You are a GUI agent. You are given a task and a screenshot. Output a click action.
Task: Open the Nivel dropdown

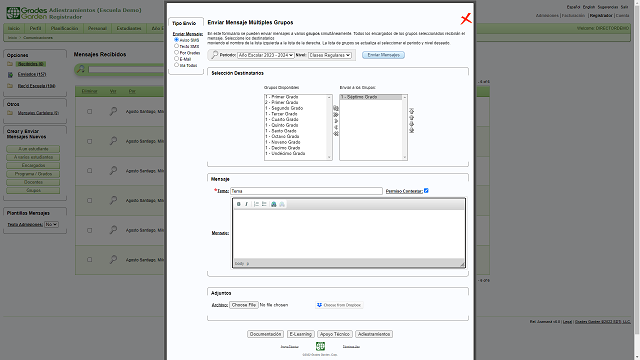[329, 55]
